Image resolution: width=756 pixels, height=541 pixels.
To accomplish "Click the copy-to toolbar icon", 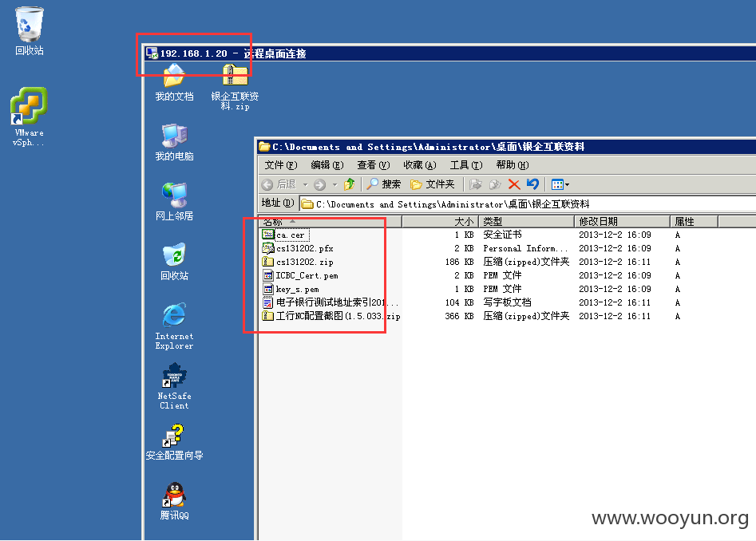I will (495, 184).
